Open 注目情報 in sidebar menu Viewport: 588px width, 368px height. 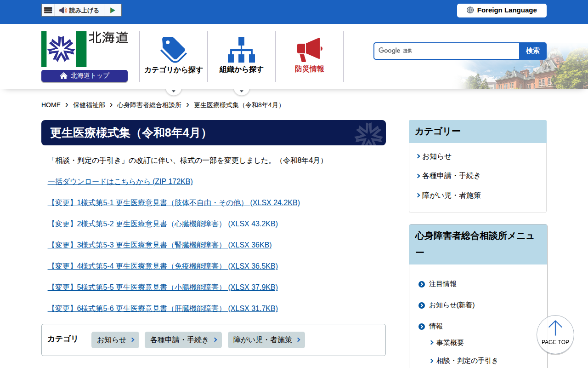point(443,284)
